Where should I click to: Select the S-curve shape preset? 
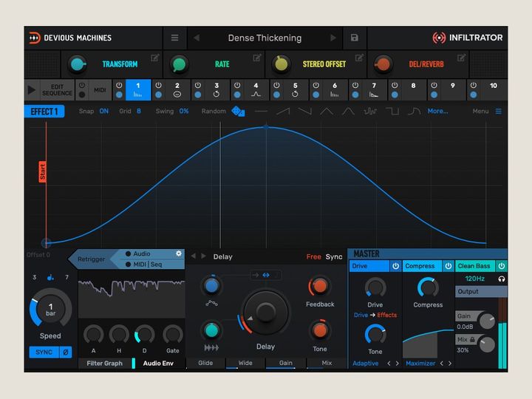pos(414,112)
